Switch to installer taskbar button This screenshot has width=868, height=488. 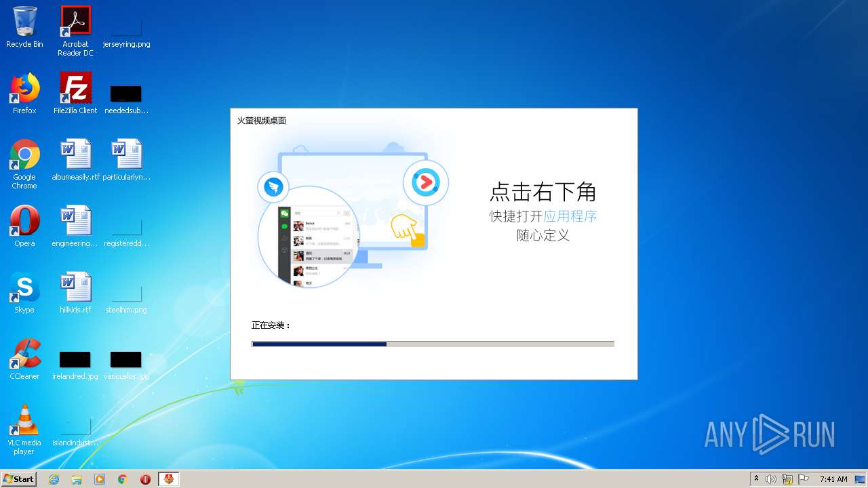[169, 479]
